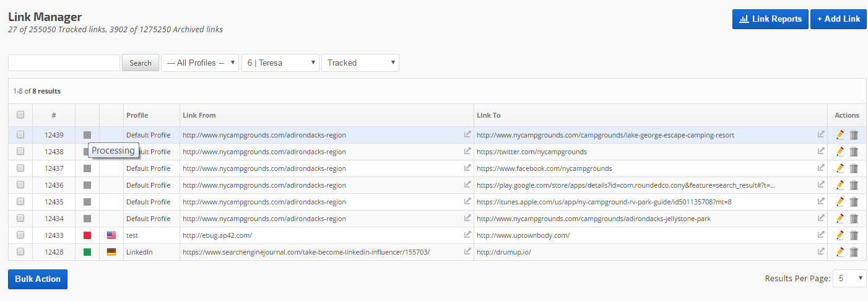
Task: Expand the '6 | Teresa' user dropdown
Action: coord(280,63)
